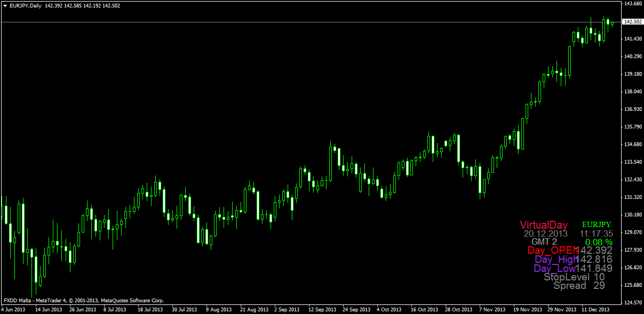644x314 pixels.
Task: Select the EURJPY,Daily chart title text
Action: (26, 5)
